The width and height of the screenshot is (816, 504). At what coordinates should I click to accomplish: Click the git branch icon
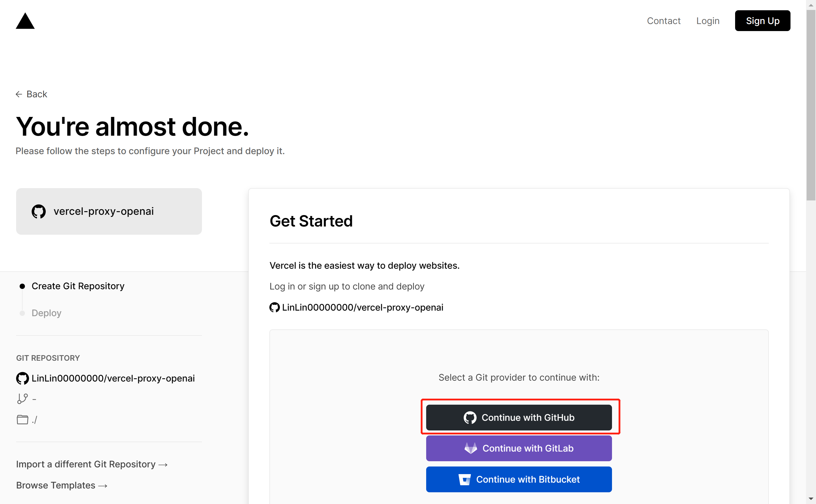pyautogui.click(x=22, y=399)
